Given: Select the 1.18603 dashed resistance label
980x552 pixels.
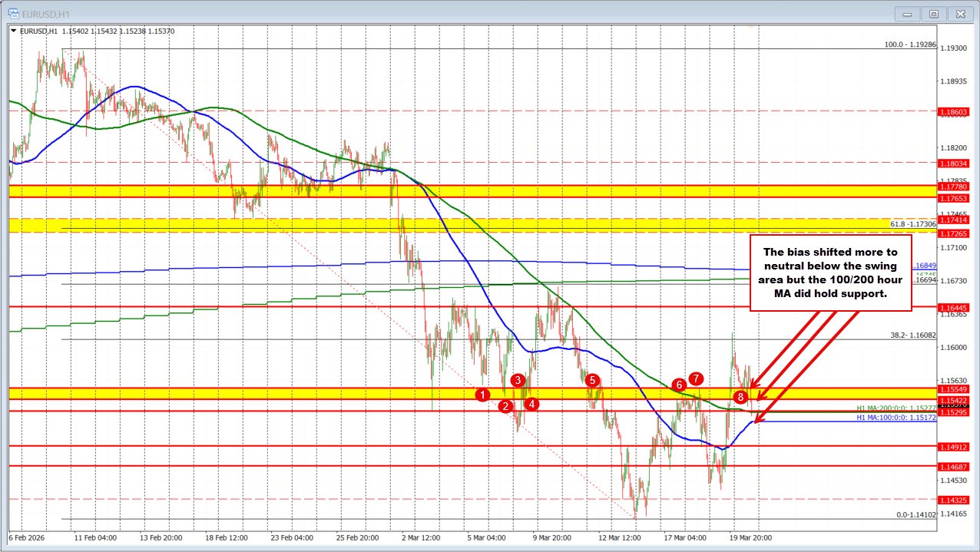Looking at the screenshot, I should tap(955, 112).
